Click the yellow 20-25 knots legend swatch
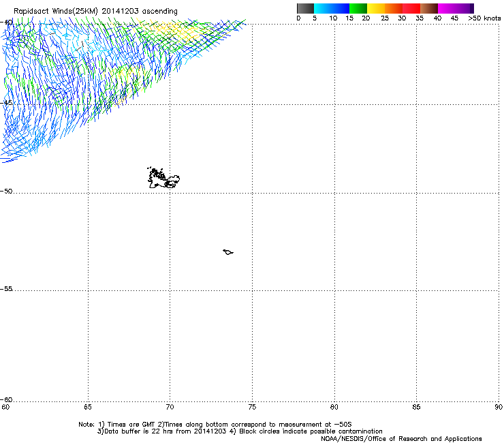The width and height of the screenshot is (504, 443). point(376,8)
